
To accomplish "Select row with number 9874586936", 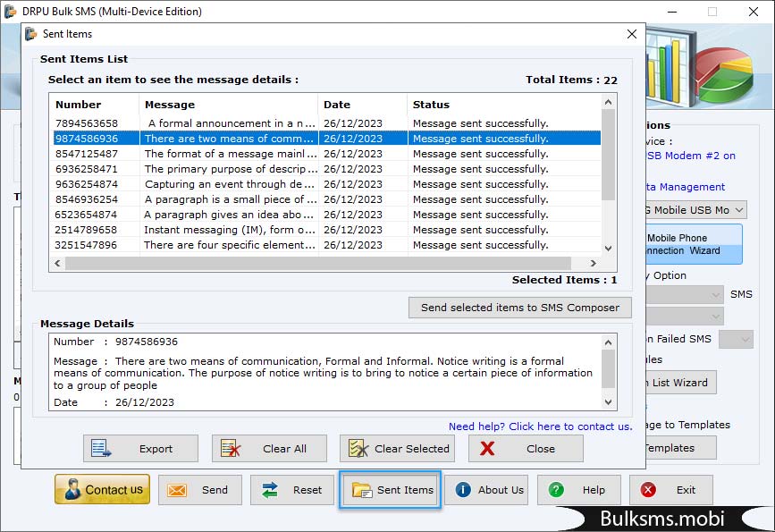I will pos(327,139).
